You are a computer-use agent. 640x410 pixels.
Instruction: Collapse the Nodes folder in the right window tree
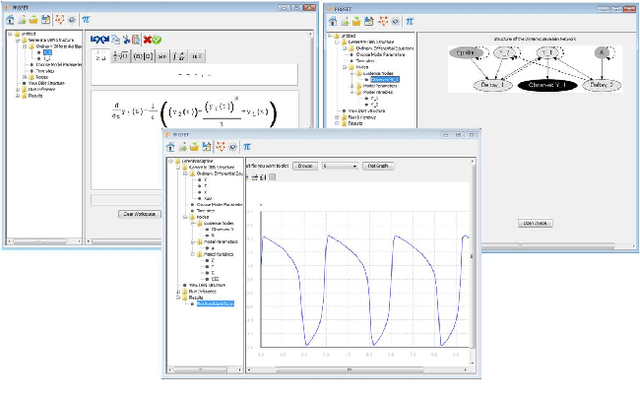point(344,67)
